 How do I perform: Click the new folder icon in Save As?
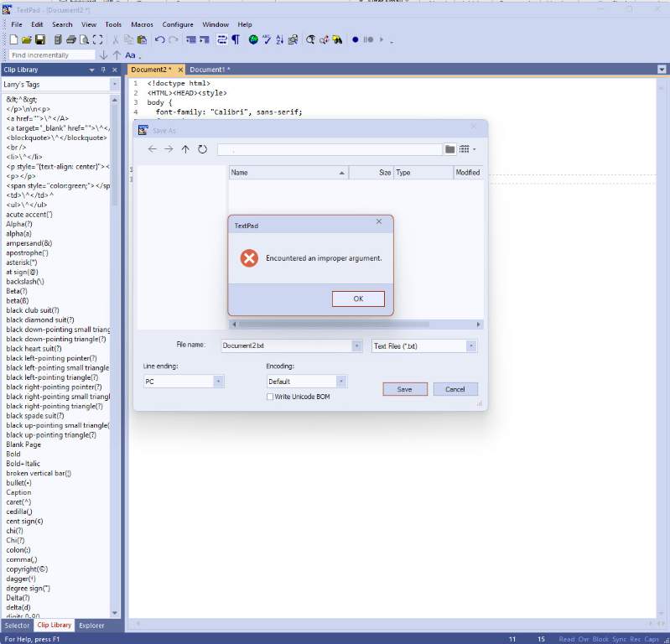(449, 149)
